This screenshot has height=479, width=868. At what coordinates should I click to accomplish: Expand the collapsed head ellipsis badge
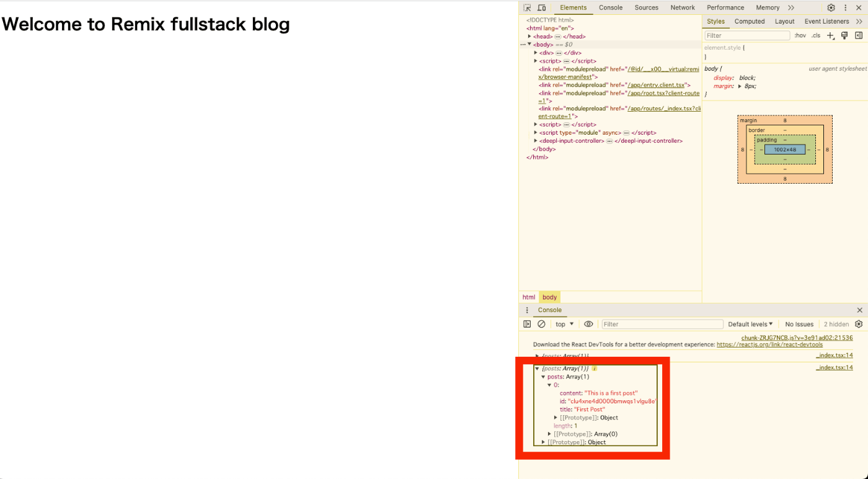click(x=558, y=37)
